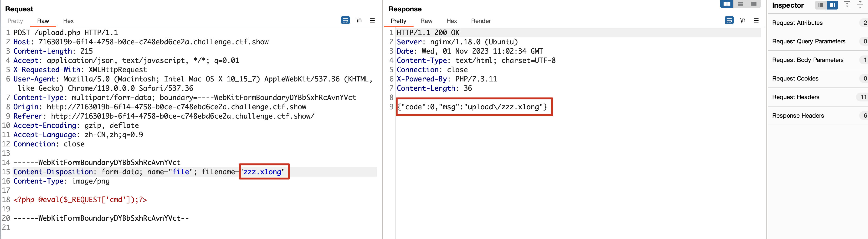This screenshot has height=239, width=868.
Task: Show non-printable characters in Request pane
Action: 359,20
